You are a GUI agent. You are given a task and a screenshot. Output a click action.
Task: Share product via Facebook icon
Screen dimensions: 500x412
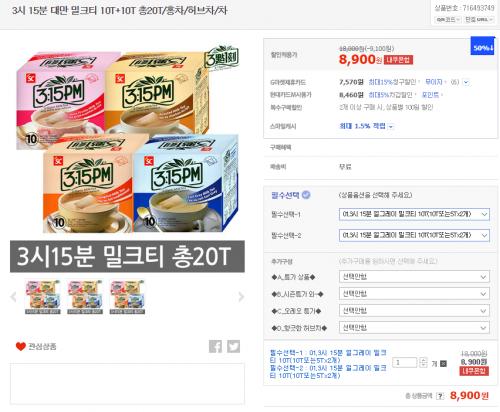tap(215, 346)
